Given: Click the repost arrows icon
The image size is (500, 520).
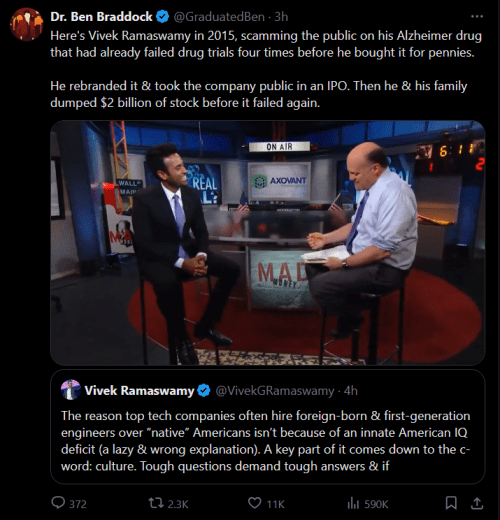Looking at the screenshot, I should pos(156,503).
